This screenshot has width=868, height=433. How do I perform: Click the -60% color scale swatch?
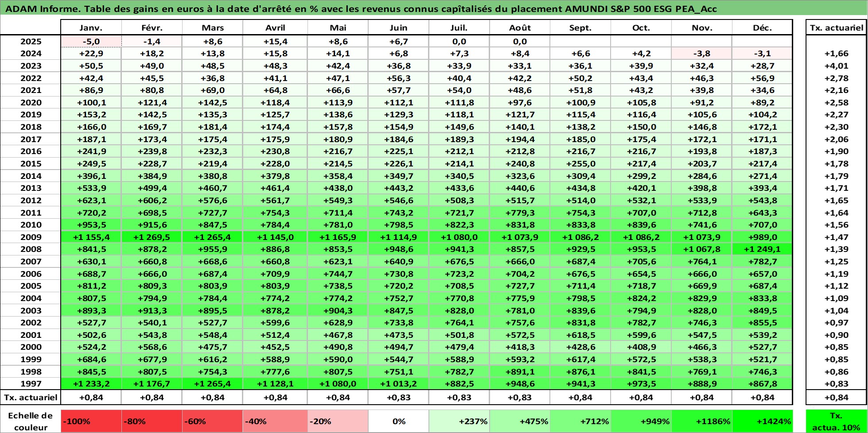212,421
